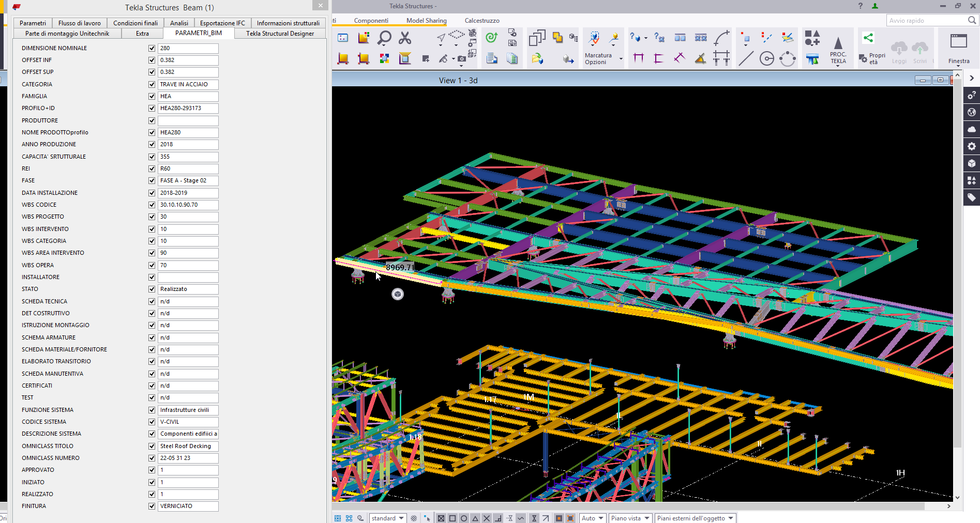Open the reports document icon

[x=492, y=58]
